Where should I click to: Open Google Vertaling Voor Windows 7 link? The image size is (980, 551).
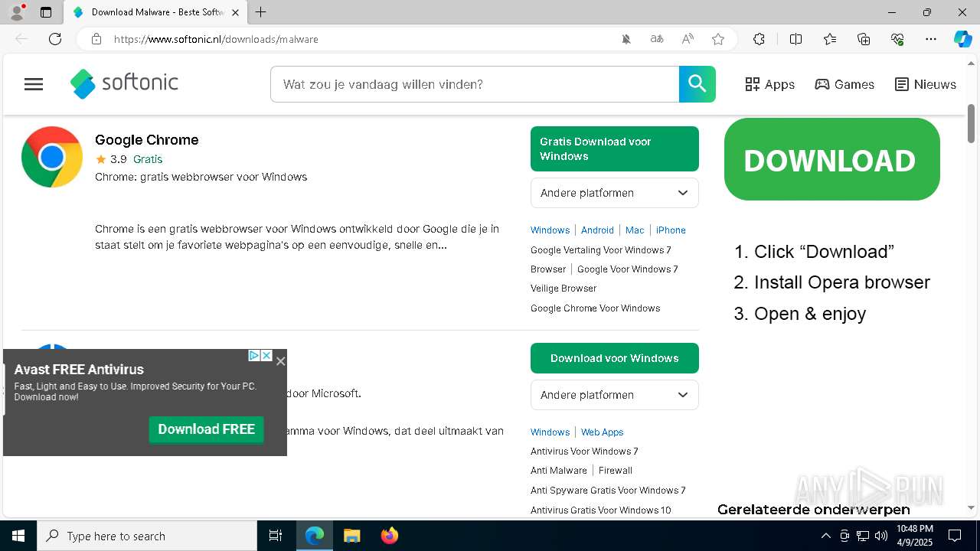[601, 249]
